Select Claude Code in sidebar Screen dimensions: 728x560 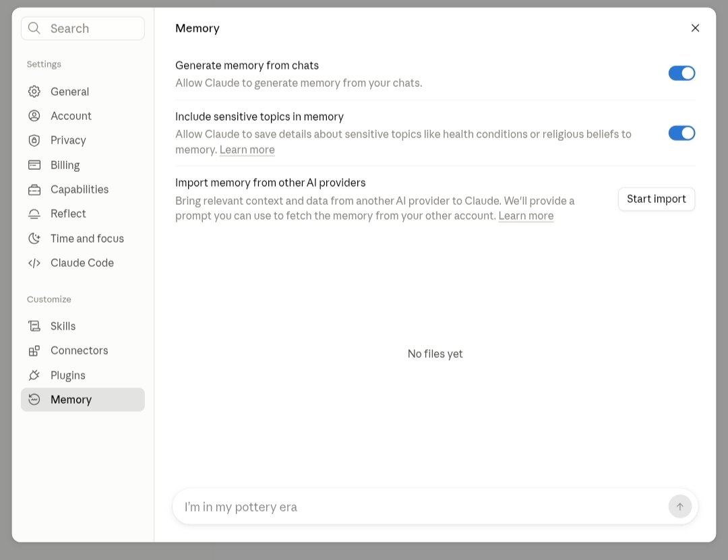pos(83,263)
